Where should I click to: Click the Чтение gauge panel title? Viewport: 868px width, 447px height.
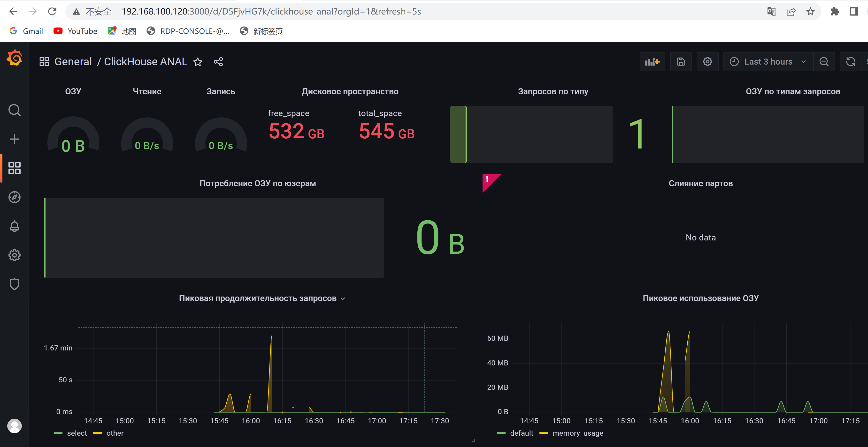click(147, 92)
